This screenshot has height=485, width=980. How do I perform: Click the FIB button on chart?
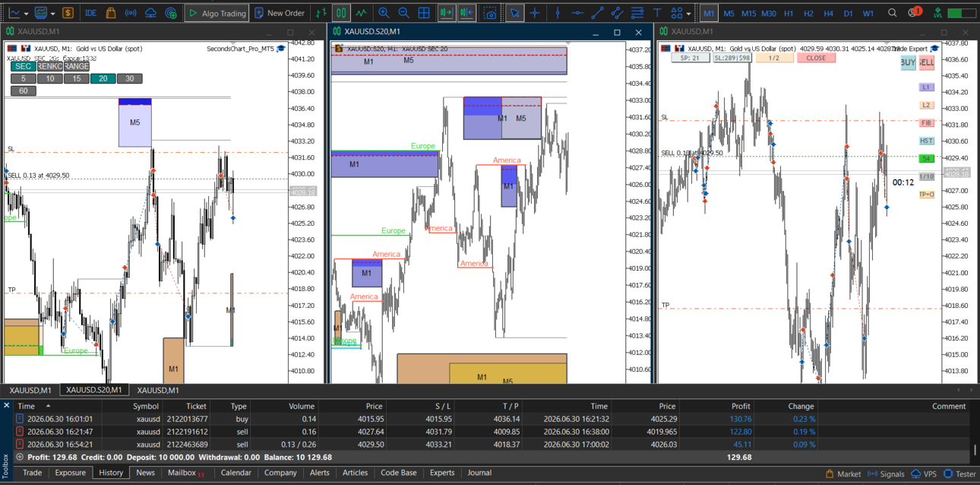pos(926,123)
